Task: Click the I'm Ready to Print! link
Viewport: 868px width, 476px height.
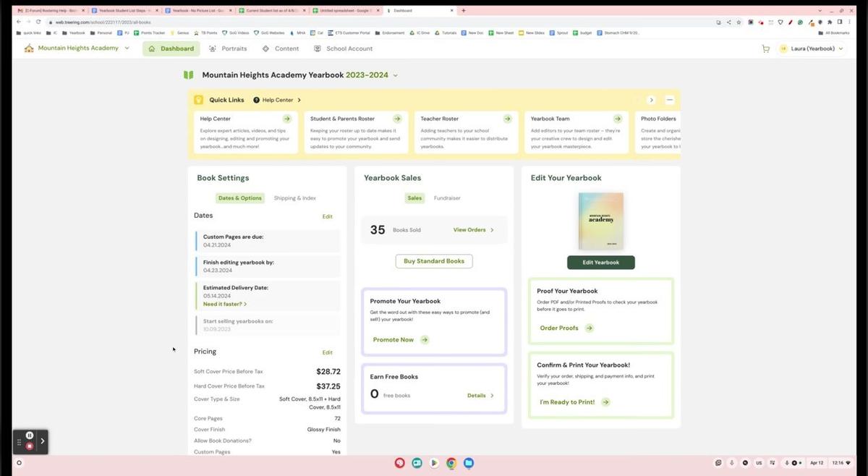Action: click(x=567, y=401)
